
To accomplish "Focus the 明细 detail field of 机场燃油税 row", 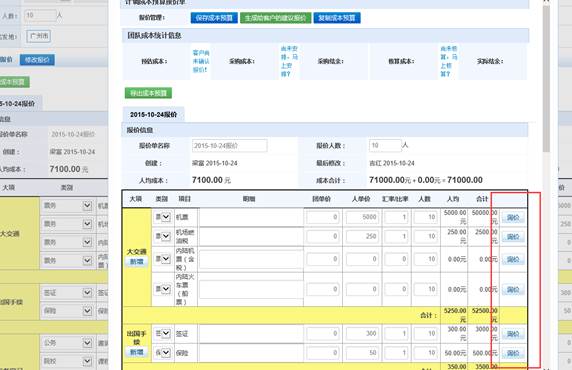I will pyautogui.click(x=251, y=236).
